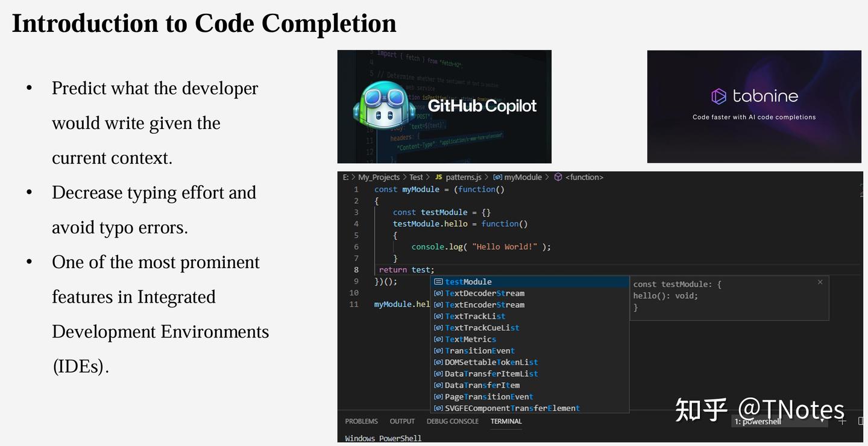Pick TextTrackList in the suggestion list
The height and width of the screenshot is (446, 868).
[x=530, y=316]
